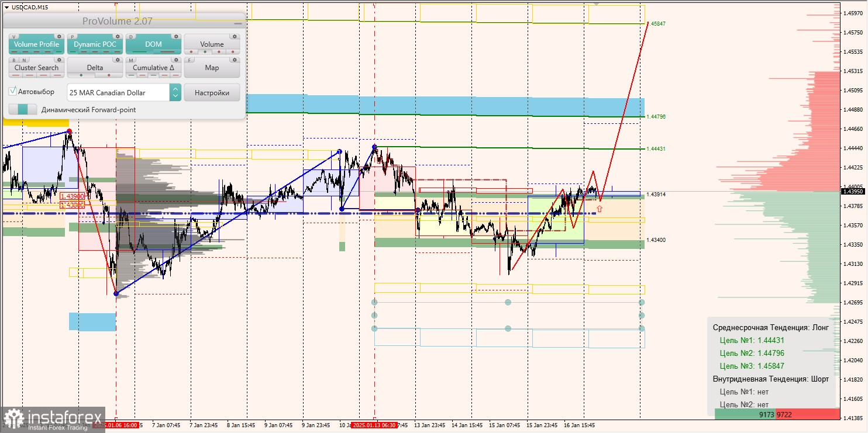
Task: Select the red-dot segment under Delta
Action: (x=109, y=75)
